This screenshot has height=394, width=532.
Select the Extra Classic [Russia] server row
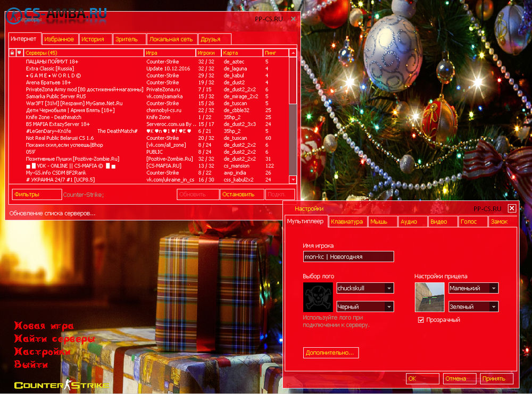point(149,69)
